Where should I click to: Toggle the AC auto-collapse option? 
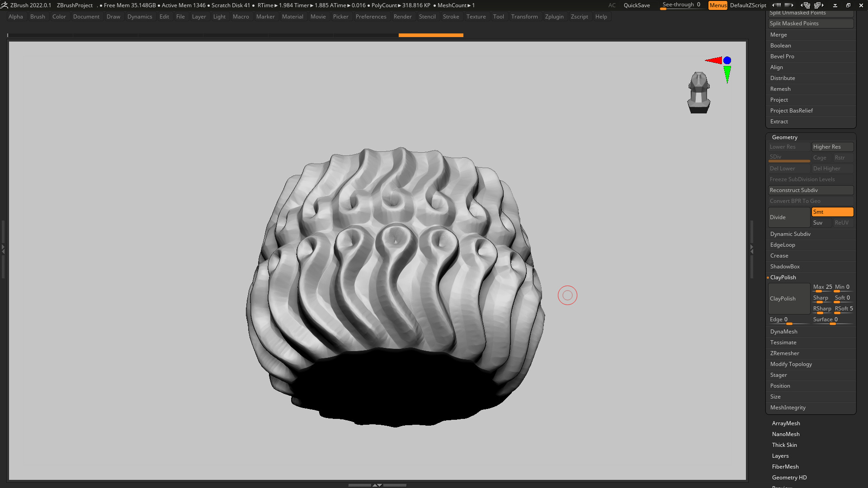612,5
